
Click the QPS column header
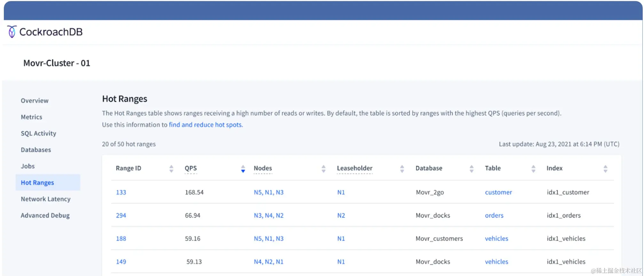[191, 168]
